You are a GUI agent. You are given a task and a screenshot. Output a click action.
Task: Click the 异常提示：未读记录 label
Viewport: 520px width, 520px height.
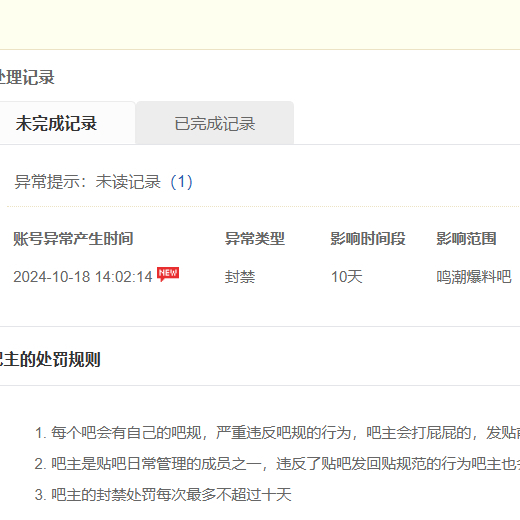(88, 182)
